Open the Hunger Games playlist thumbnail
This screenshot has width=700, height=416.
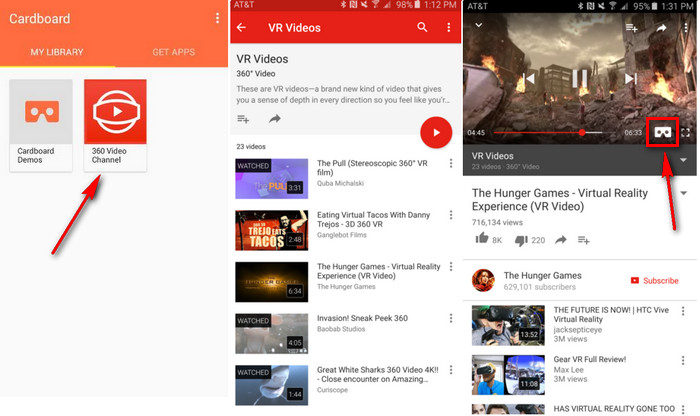271,282
